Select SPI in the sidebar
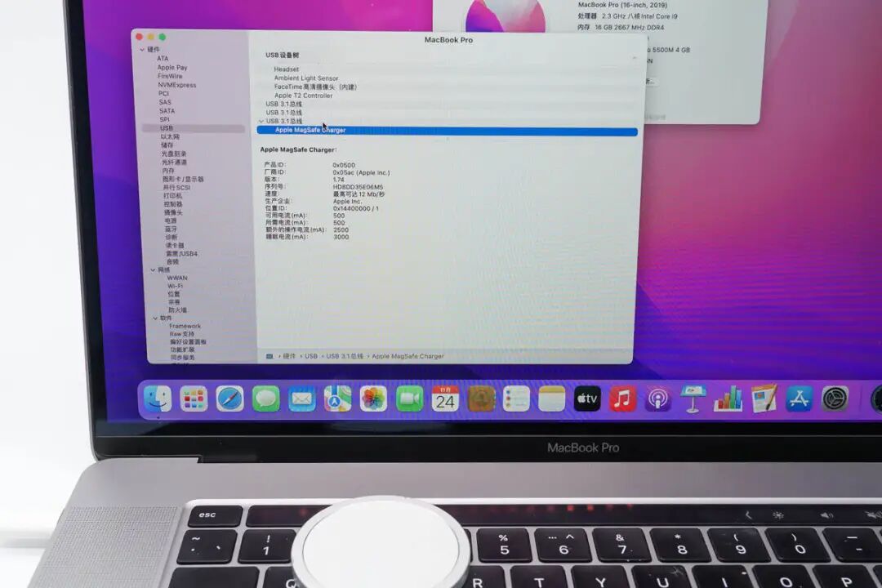 (164, 119)
